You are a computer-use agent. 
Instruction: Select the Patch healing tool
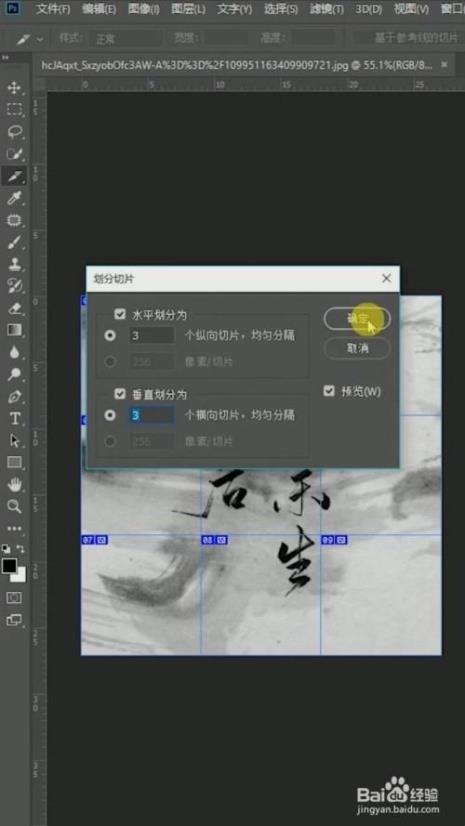pos(14,220)
